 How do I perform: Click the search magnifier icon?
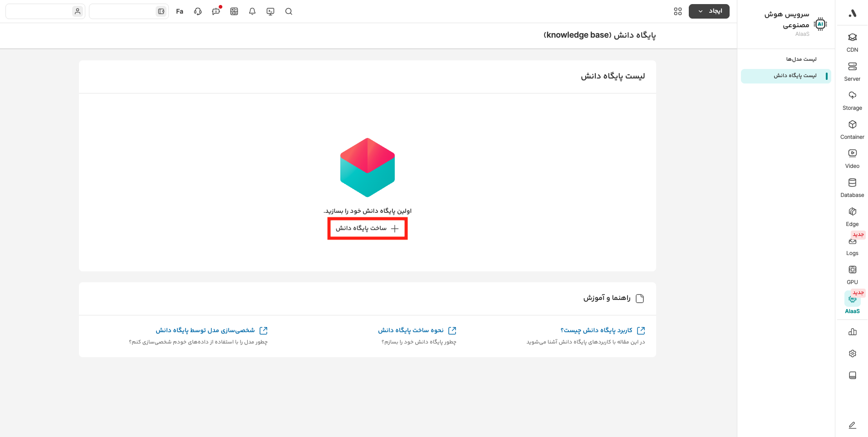(x=289, y=11)
